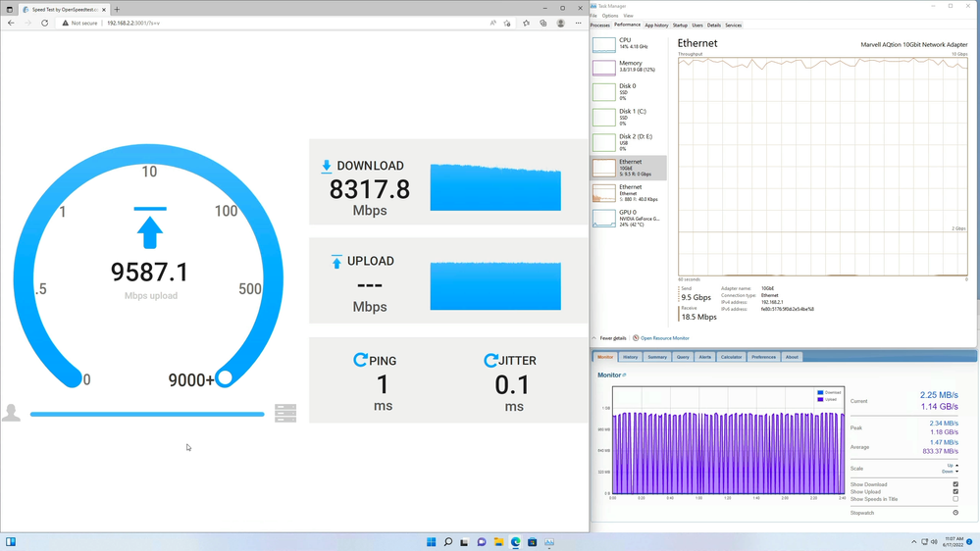Uncheck the Show Upload checkbox

point(955,492)
